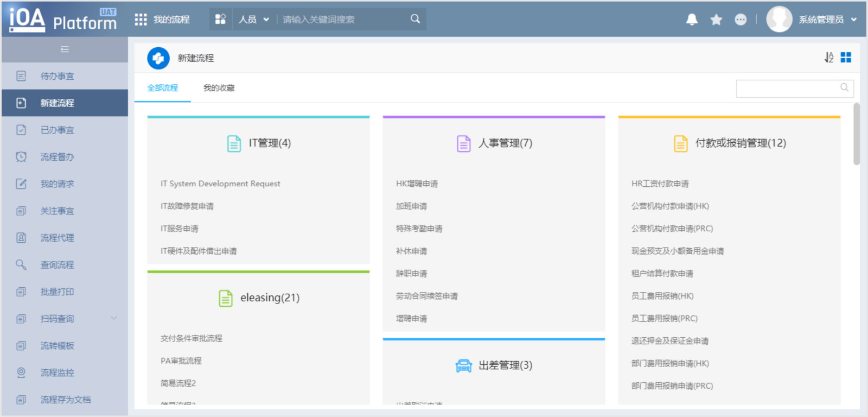Open 补休申请 process
Viewport: 868px width, 417px height.
(411, 251)
